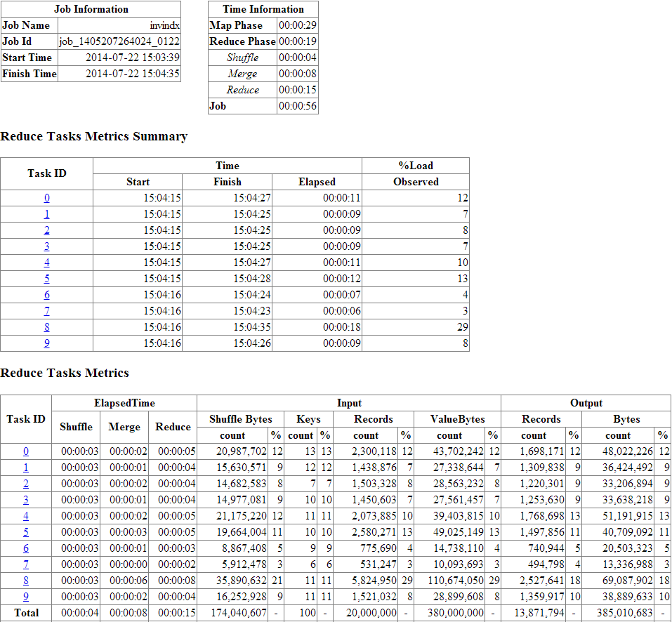Open task 0 link in summary table

tap(47, 198)
